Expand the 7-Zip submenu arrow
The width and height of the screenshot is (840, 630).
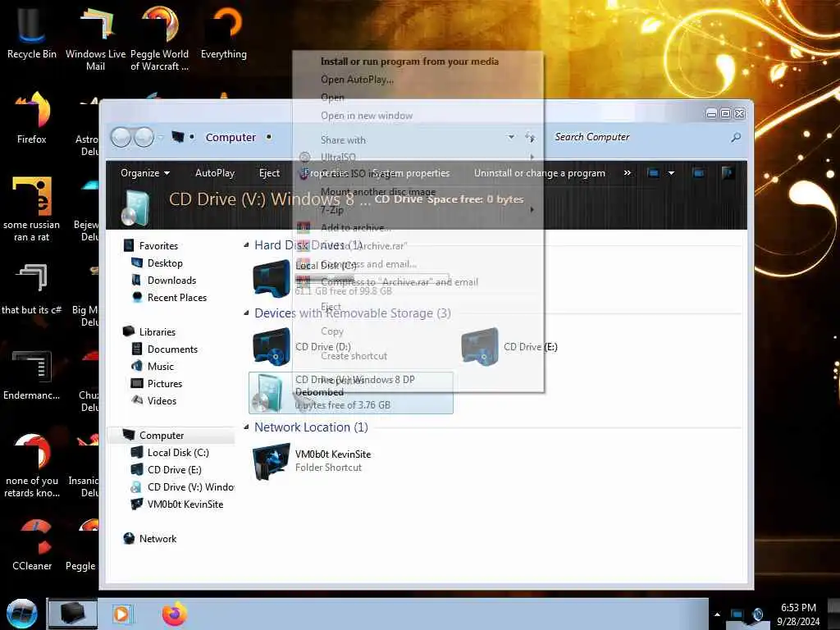point(532,209)
